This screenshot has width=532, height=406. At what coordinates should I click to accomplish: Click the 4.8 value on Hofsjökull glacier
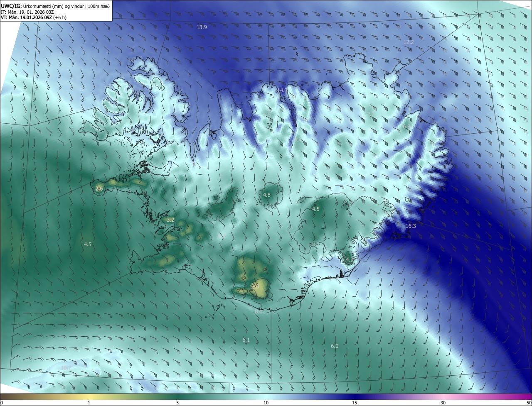point(267,195)
